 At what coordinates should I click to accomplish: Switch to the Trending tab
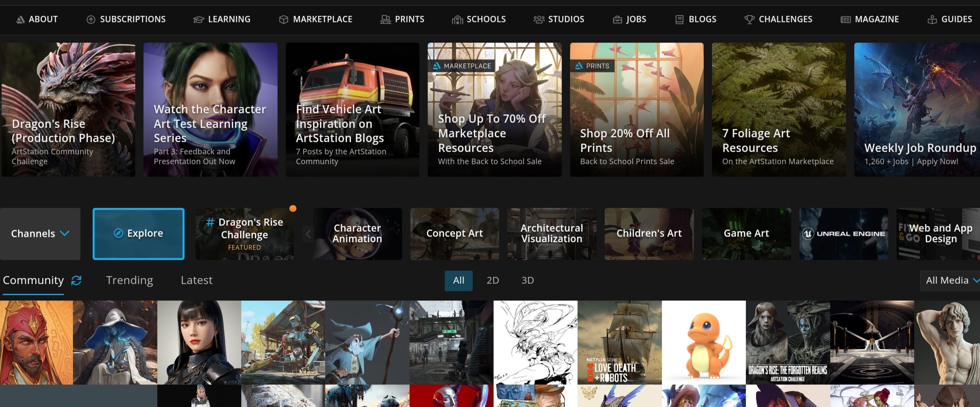click(129, 280)
